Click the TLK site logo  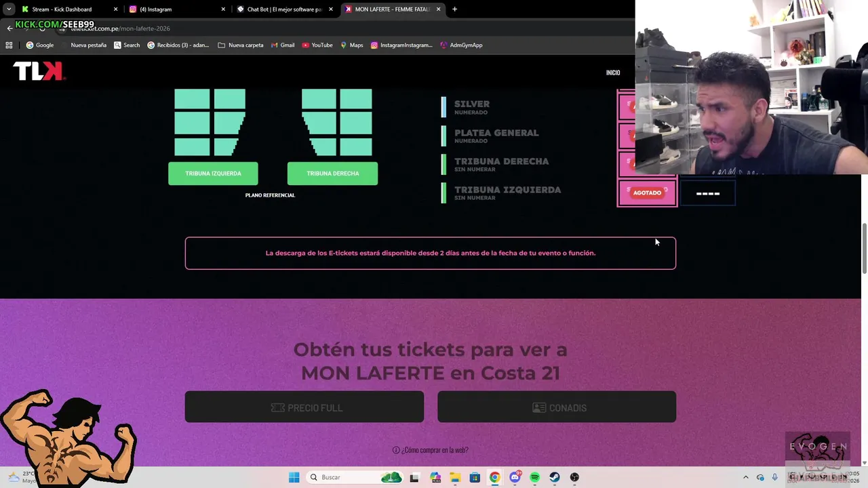tap(39, 71)
